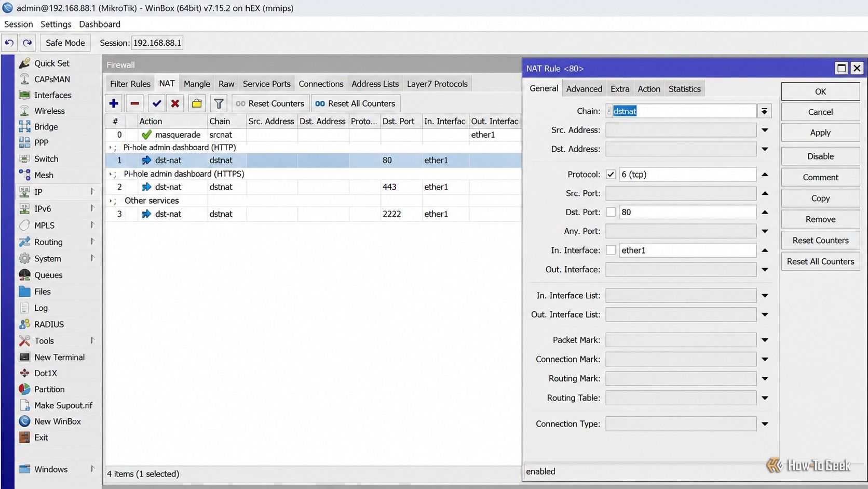Click the yellow Comment icon in toolbar
The image size is (868, 489).
pos(197,103)
